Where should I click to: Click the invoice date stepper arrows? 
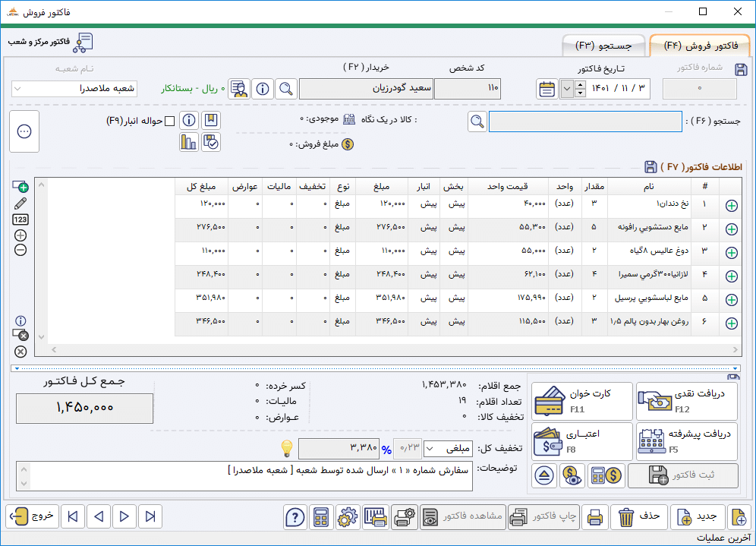click(580, 89)
